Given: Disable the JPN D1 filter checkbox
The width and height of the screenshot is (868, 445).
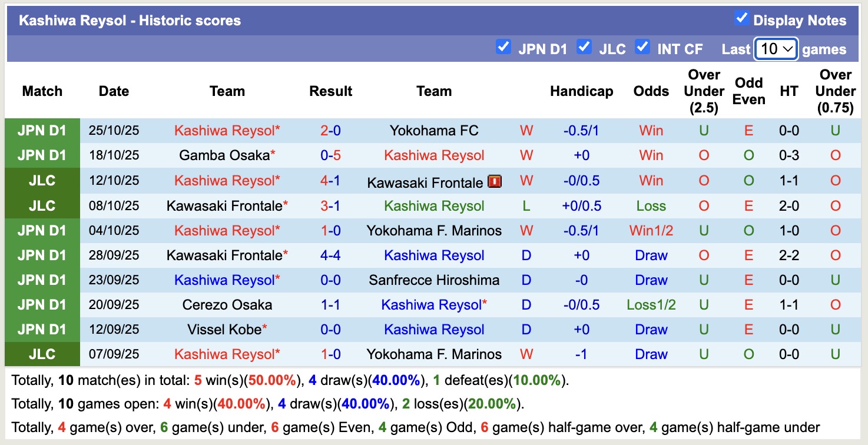Looking at the screenshot, I should pyautogui.click(x=504, y=48).
